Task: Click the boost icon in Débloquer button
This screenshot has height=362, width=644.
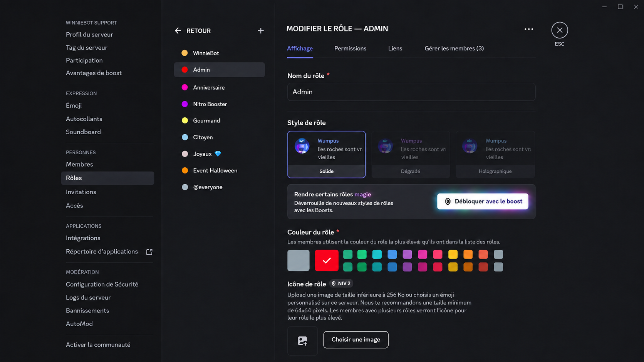Action: click(448, 202)
